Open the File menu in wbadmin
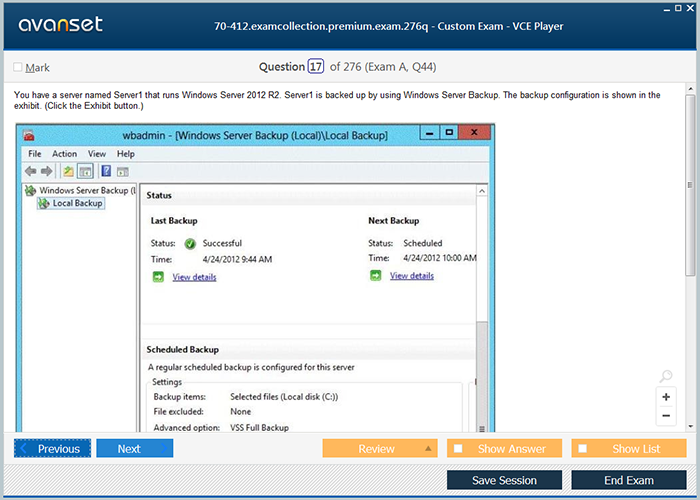 [x=35, y=154]
